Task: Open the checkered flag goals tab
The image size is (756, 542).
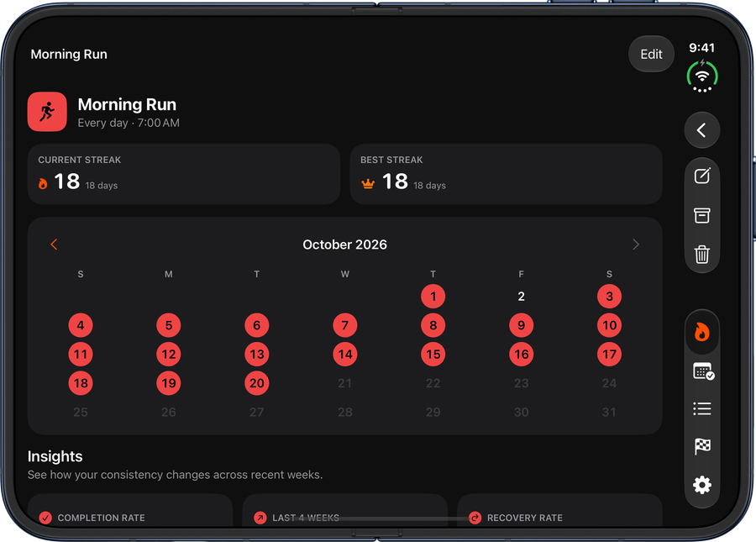Action: pyautogui.click(x=702, y=446)
